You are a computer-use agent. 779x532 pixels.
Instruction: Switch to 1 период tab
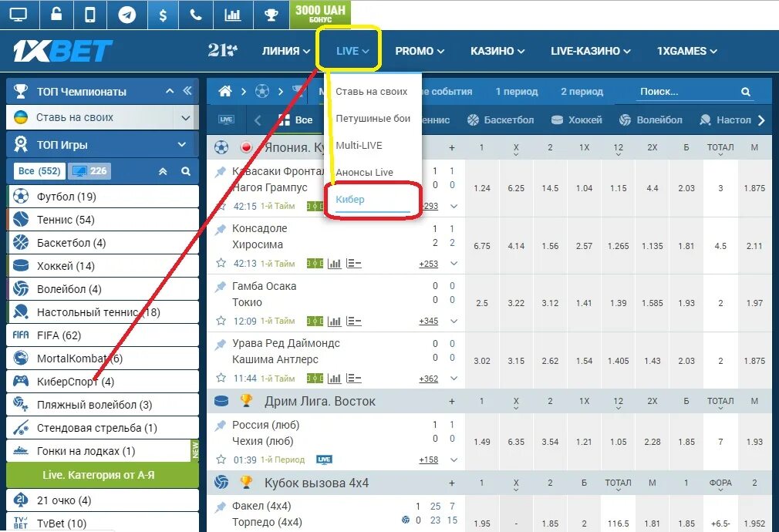pos(517,92)
